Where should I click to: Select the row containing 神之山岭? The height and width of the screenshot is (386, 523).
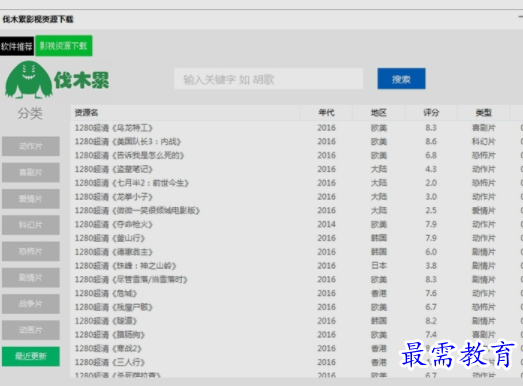[297, 266]
